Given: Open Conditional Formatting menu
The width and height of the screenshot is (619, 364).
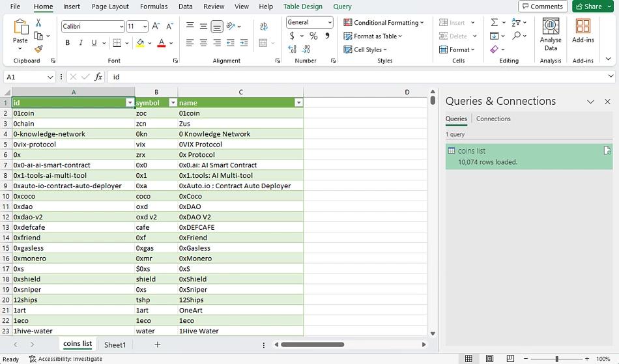Looking at the screenshot, I should [x=384, y=23].
